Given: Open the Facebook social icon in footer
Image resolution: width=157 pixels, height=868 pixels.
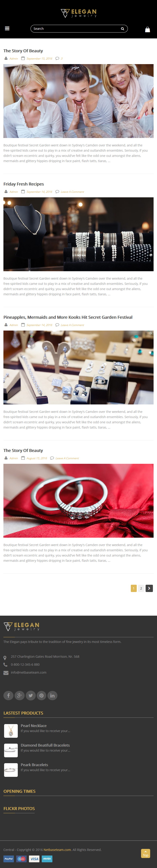Looking at the screenshot, I should (x=8, y=695).
